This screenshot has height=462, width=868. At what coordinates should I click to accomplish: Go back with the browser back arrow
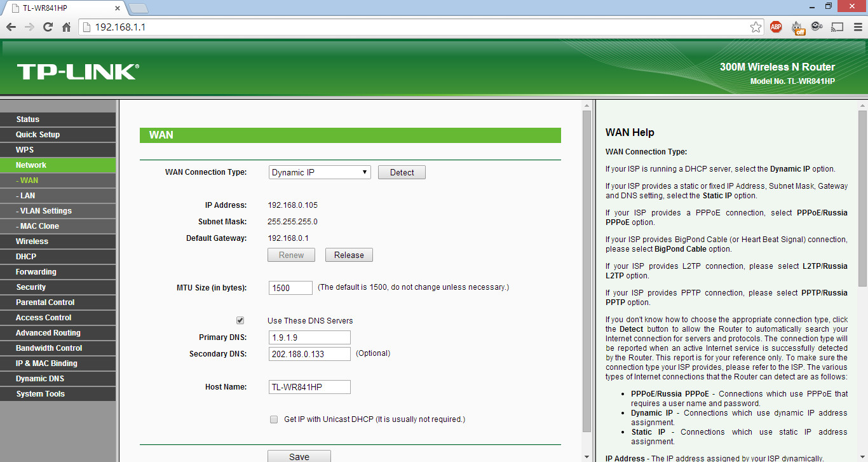point(11,27)
